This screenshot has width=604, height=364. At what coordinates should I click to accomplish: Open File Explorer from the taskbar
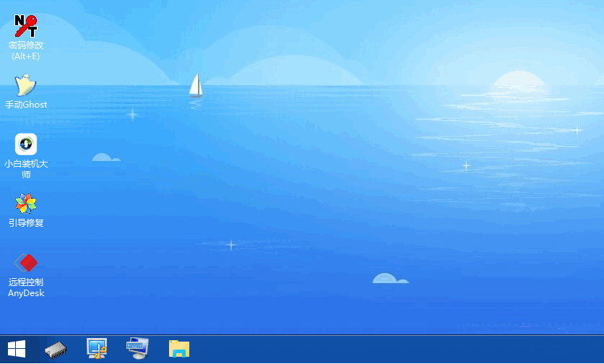pos(178,349)
